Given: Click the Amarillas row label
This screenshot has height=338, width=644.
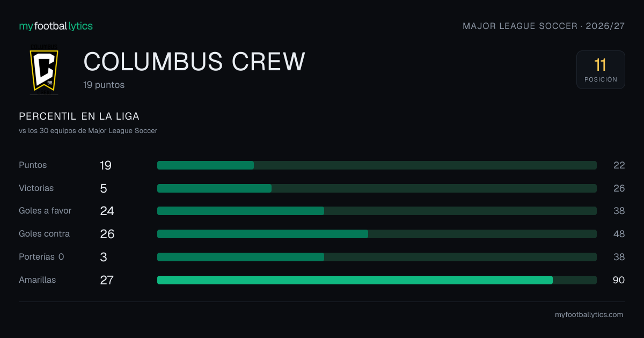Looking at the screenshot, I should (37, 280).
